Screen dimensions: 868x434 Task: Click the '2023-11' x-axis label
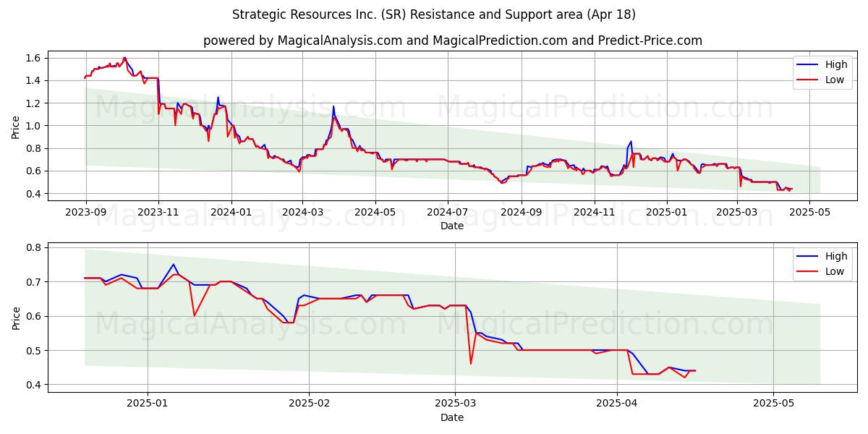pos(158,213)
